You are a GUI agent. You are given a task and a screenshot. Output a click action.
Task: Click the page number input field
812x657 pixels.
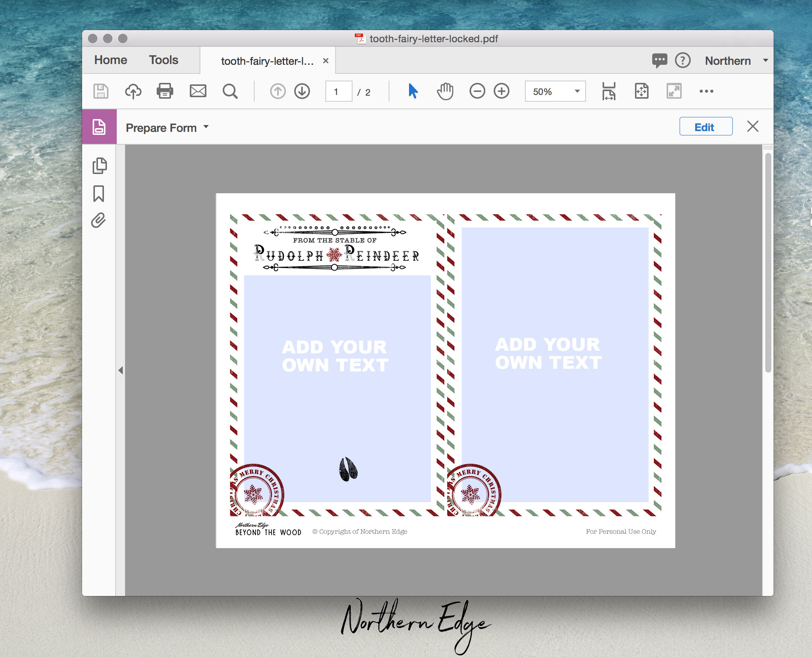point(338,91)
